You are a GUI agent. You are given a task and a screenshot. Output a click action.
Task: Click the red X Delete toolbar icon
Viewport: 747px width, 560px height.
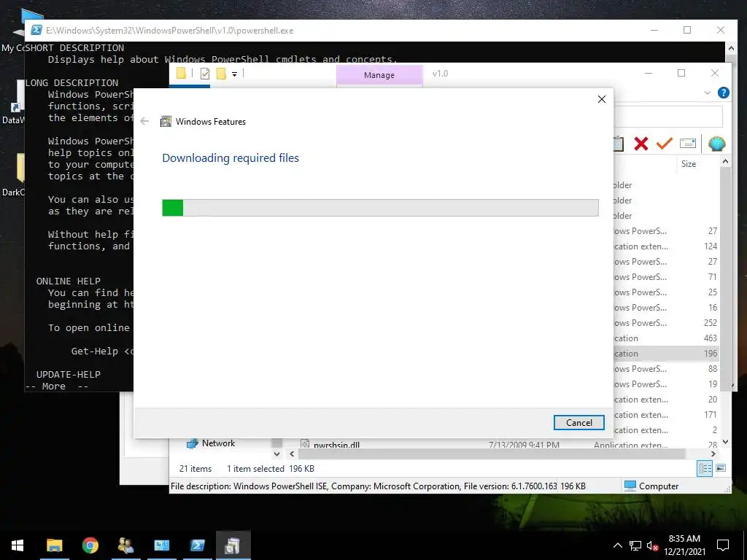641,144
